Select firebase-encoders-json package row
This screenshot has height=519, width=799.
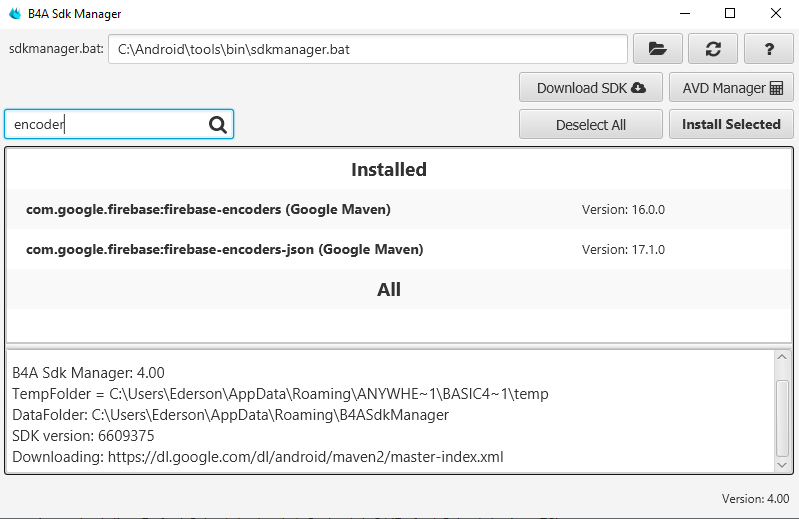(224, 250)
